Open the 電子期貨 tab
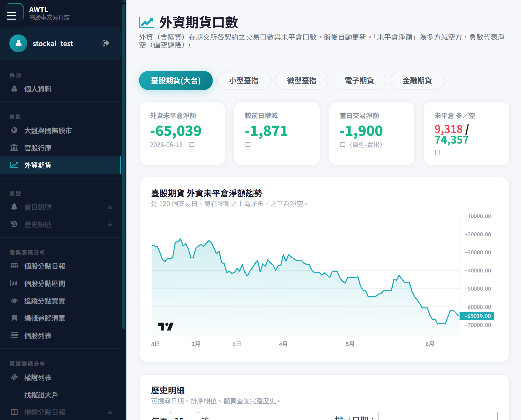Screen dimensions: 521x420 pyautogui.click(x=359, y=81)
